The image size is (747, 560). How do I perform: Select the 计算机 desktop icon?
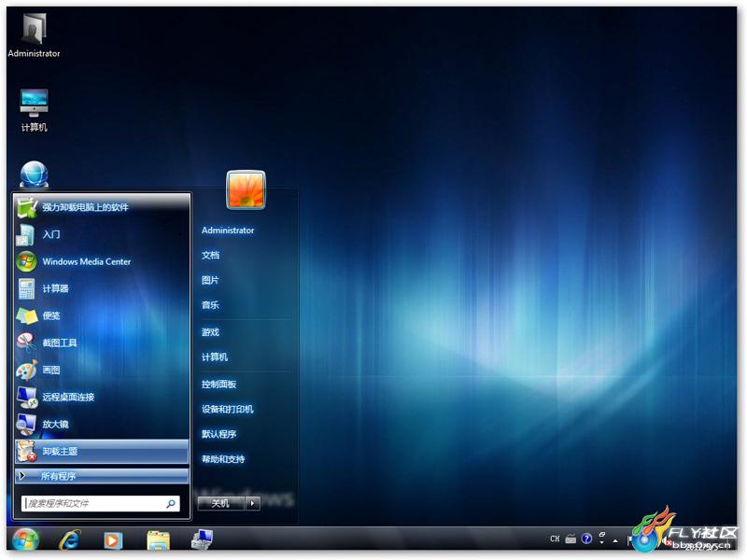(x=34, y=110)
